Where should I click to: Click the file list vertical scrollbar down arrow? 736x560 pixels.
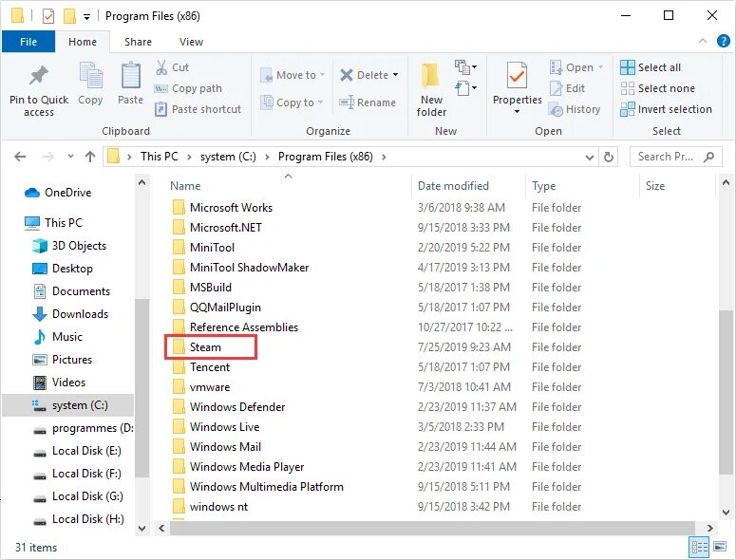[x=726, y=513]
